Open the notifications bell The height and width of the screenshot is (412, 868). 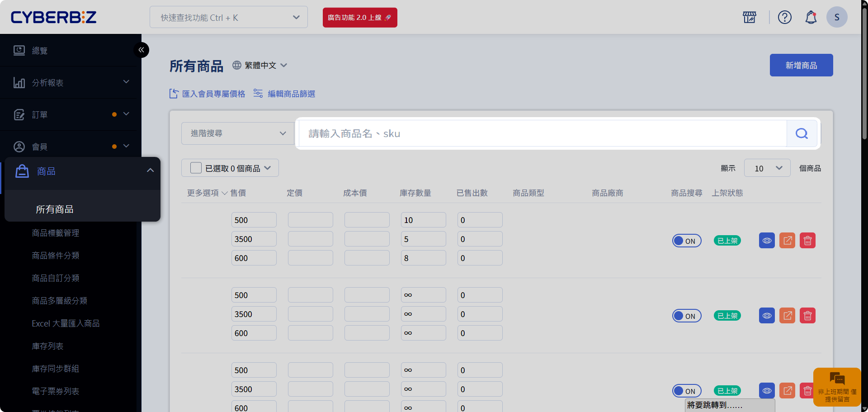[x=811, y=18]
